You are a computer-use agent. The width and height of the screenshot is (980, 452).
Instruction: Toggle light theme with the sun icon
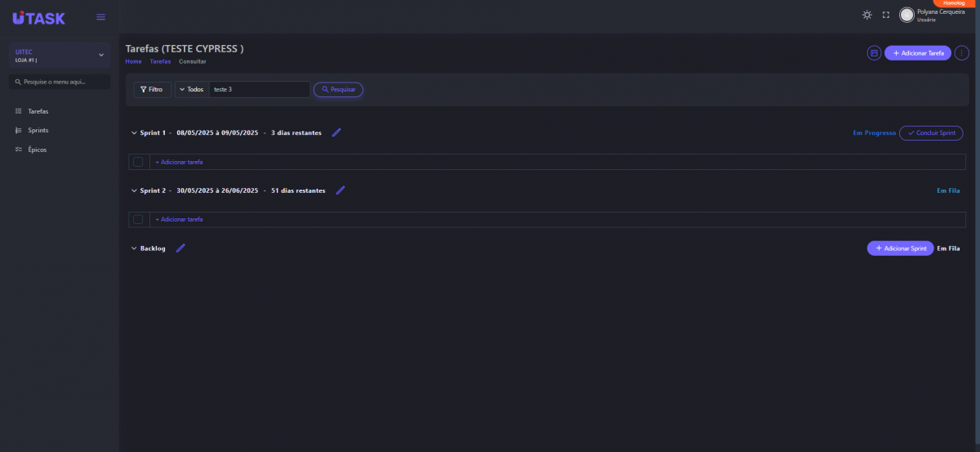click(x=867, y=15)
